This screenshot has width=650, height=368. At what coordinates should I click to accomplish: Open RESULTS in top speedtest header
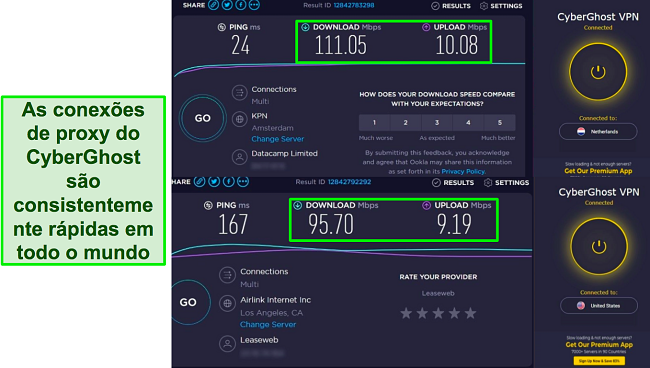(451, 6)
